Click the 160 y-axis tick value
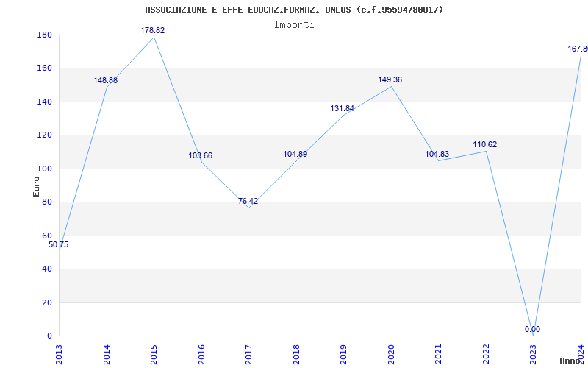This screenshot has height=368, width=588. tap(44, 68)
